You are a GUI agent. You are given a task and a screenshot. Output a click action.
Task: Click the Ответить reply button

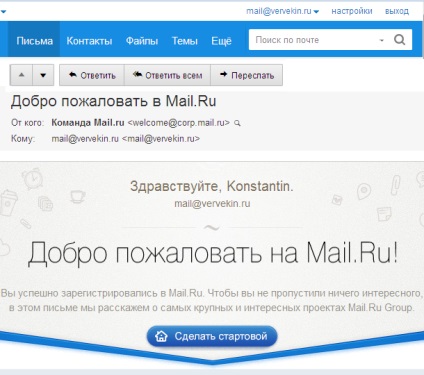92,75
